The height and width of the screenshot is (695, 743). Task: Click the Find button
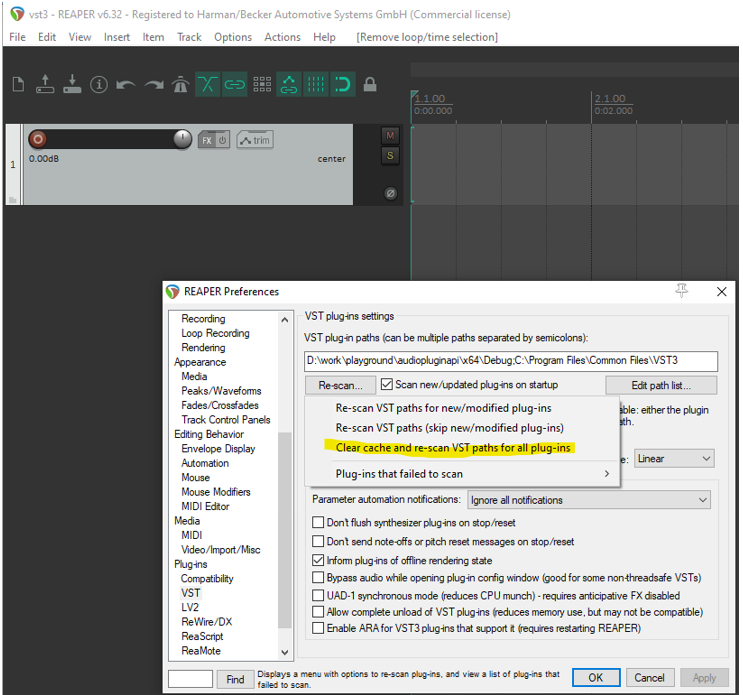(235, 679)
